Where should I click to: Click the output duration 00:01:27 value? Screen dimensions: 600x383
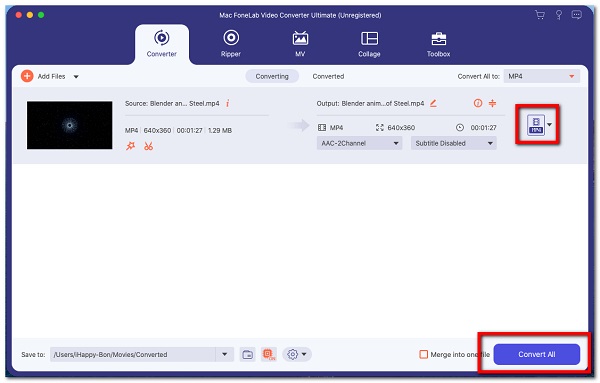click(x=483, y=127)
